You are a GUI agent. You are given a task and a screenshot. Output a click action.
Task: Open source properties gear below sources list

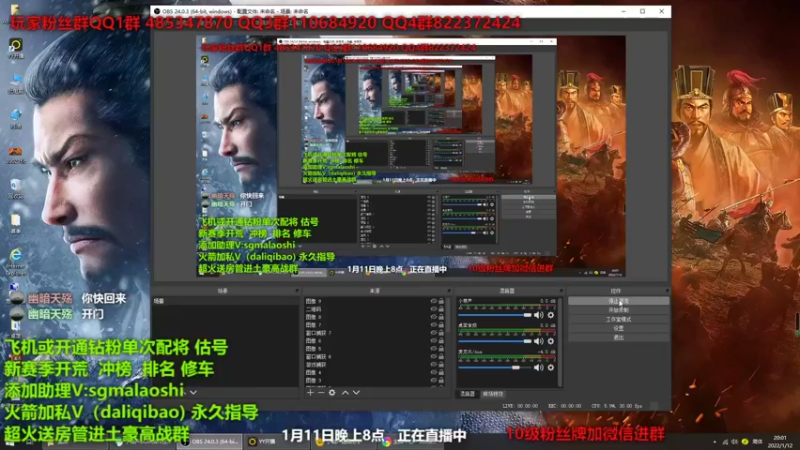tap(332, 392)
